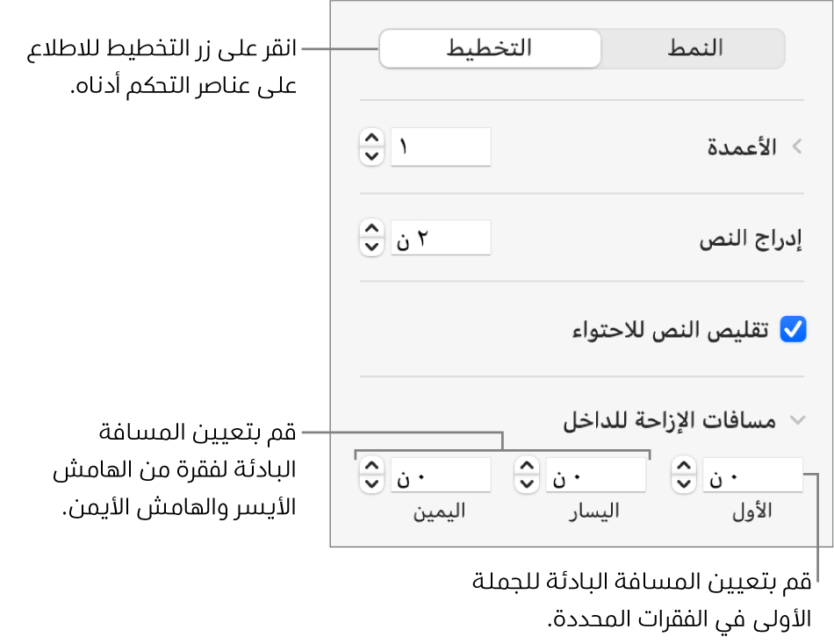Click the إدراج النص value field
The height and width of the screenshot is (644, 834).
(440, 238)
